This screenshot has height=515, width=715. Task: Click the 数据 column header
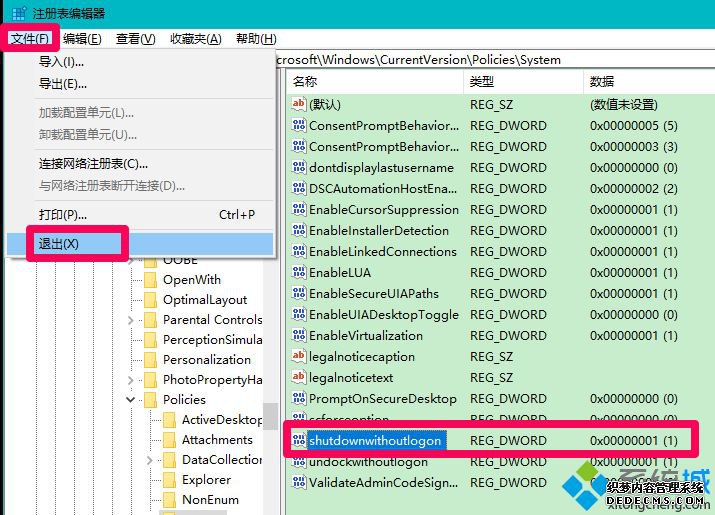(x=649, y=82)
